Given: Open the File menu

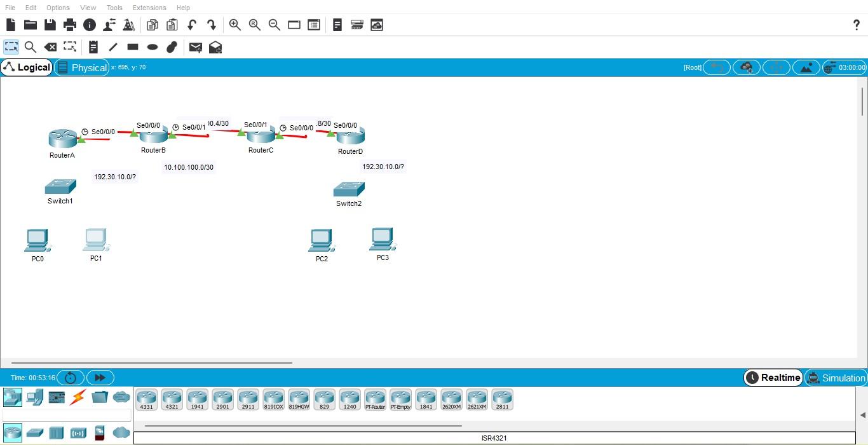Looking at the screenshot, I should [x=10, y=8].
